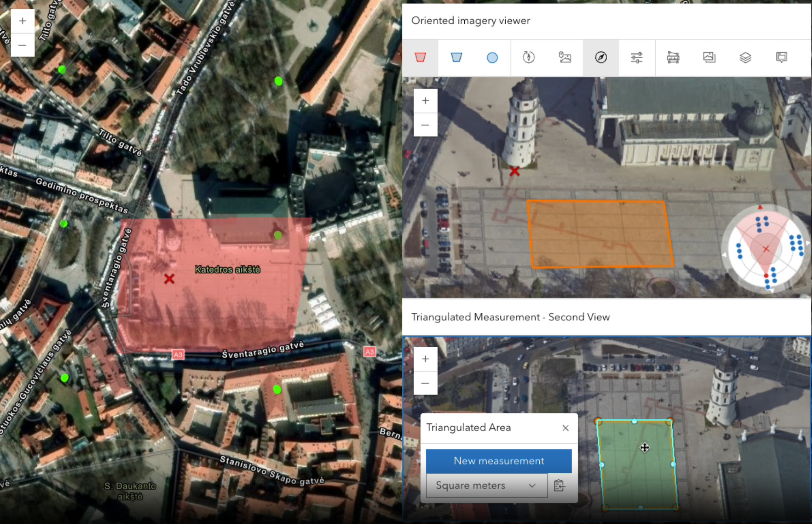Image resolution: width=812 pixels, height=524 pixels.
Task: Click the popup window icon in toolbar
Action: pyautogui.click(x=781, y=58)
